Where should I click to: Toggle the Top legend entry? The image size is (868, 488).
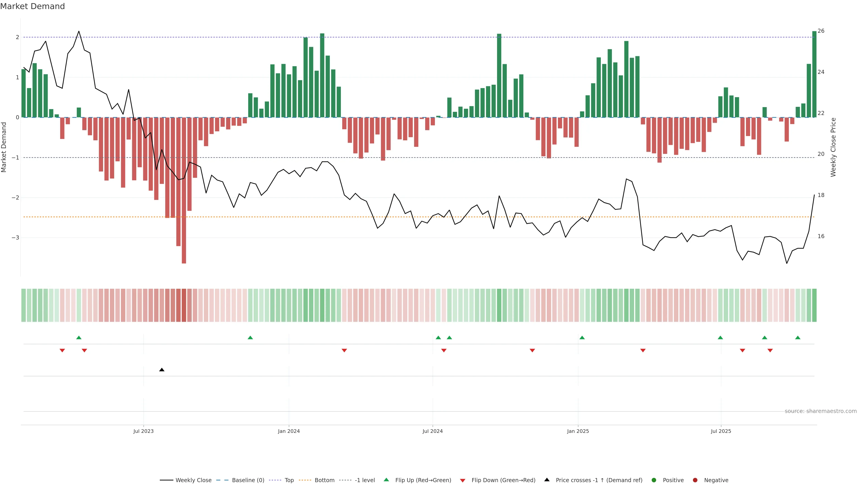coord(289,480)
